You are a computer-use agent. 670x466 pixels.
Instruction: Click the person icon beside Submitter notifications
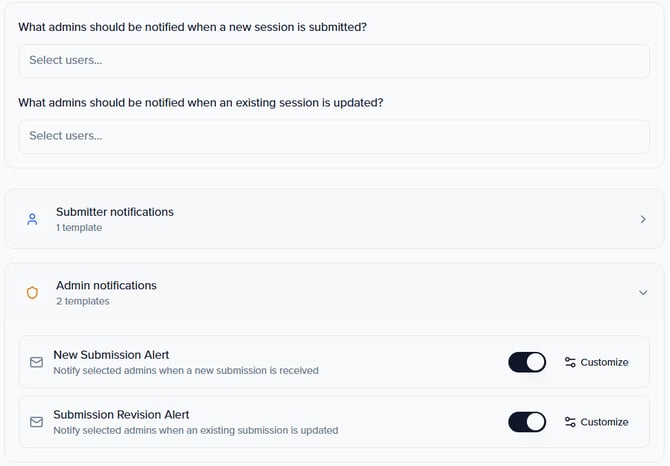(x=32, y=219)
